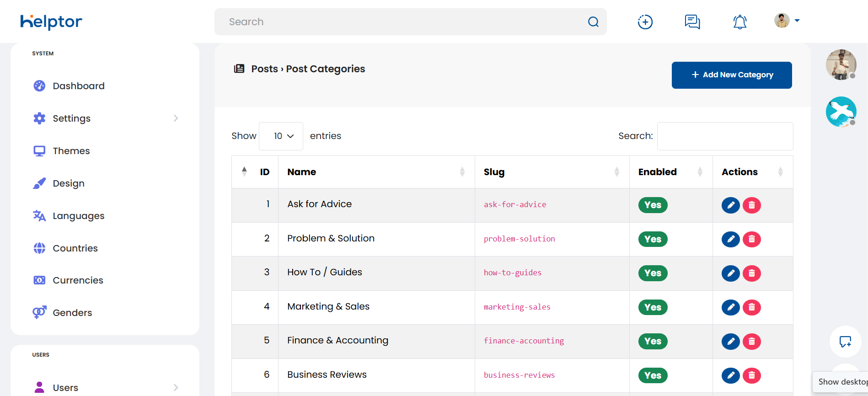The width and height of the screenshot is (868, 396).
Task: Click the marketing-sales slug
Action: (x=517, y=307)
